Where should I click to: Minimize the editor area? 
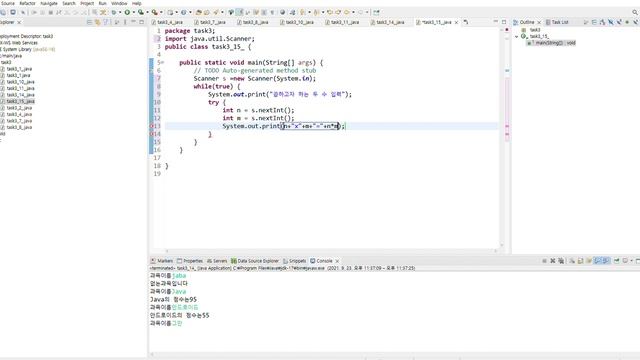[x=496, y=22]
